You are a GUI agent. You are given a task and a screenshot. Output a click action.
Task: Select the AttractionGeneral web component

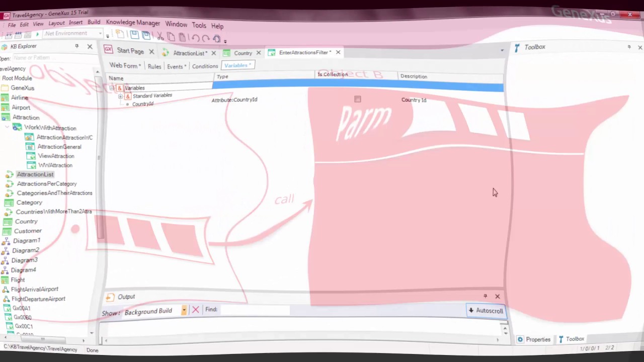[x=59, y=147]
